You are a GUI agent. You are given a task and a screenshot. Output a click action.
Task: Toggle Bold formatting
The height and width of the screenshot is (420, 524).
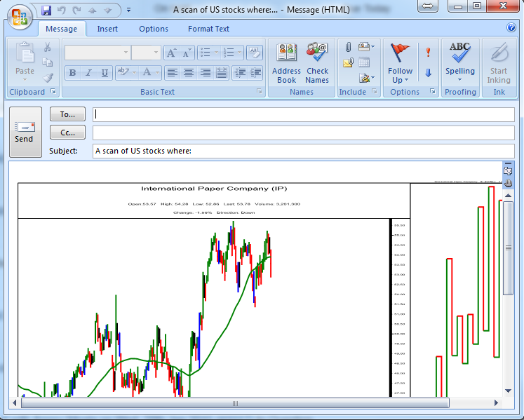[x=72, y=73]
